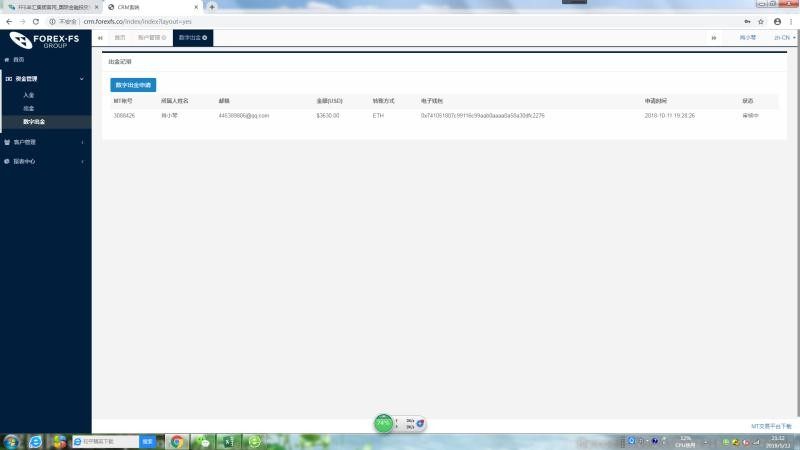Viewport: 800px width, 450px height.
Task: Click the blue 数字出金申请 button
Action: click(133, 85)
